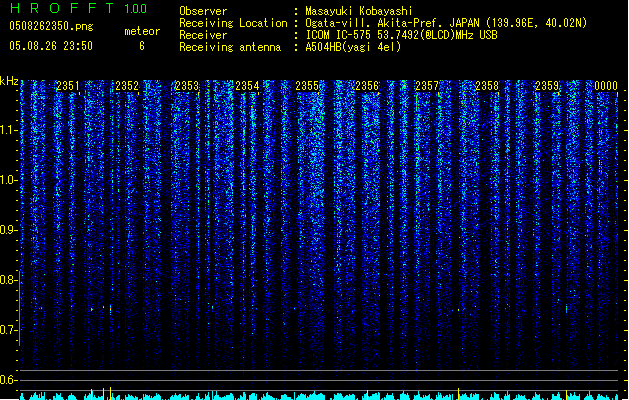Click the 1.0 kHz axis tick label

click(7, 180)
